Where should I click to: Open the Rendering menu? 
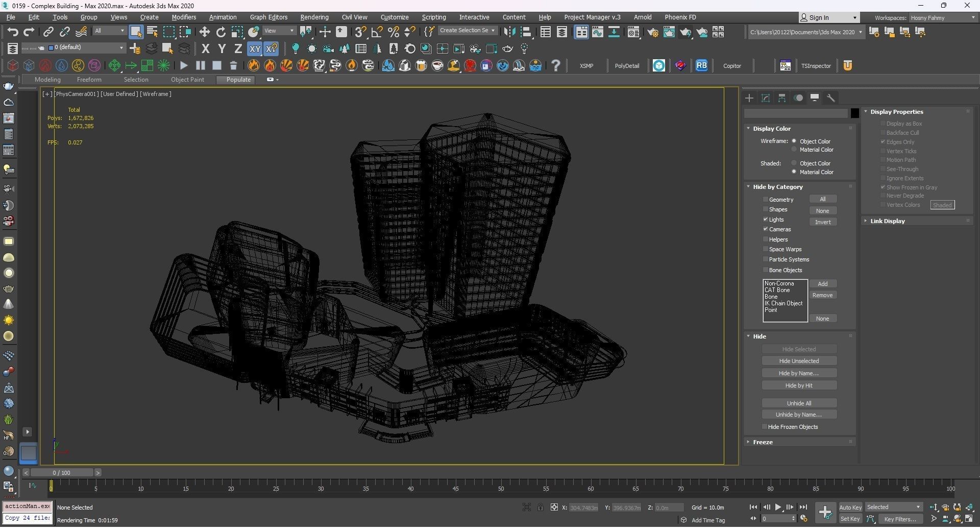(314, 17)
